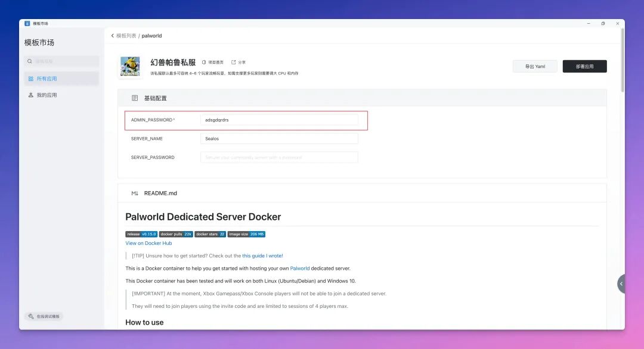644x349 pixels.
Task: Open the View on Docker Hub link
Action: [x=148, y=243]
